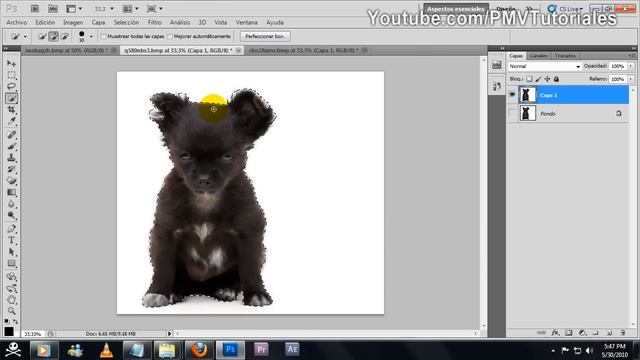Toggle lock transparent pixels
The height and width of the screenshot is (360, 640).
529,79
